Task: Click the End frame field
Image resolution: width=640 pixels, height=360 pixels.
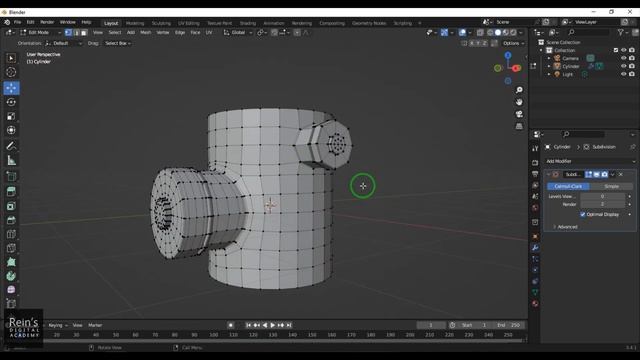Action: coord(509,325)
